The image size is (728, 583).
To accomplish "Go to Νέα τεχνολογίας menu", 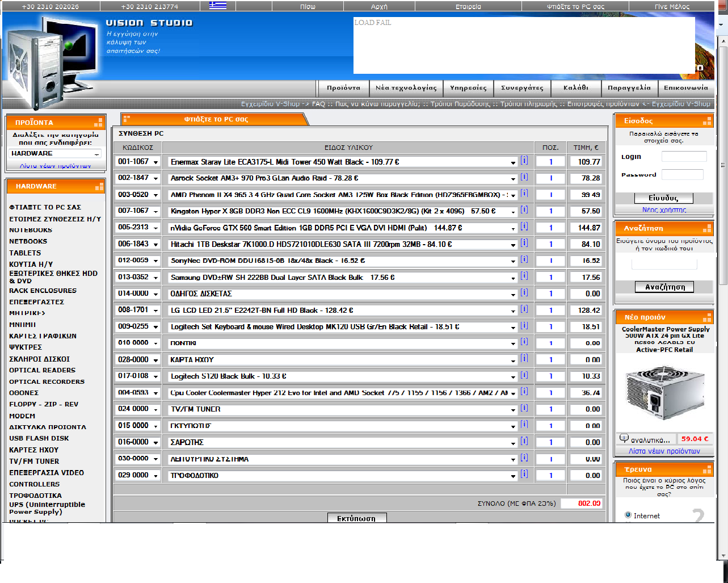I will 406,88.
